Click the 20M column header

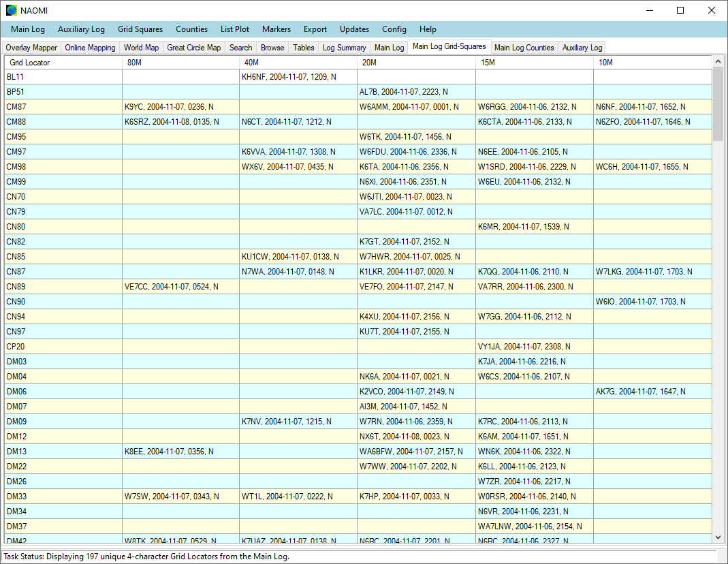417,63
